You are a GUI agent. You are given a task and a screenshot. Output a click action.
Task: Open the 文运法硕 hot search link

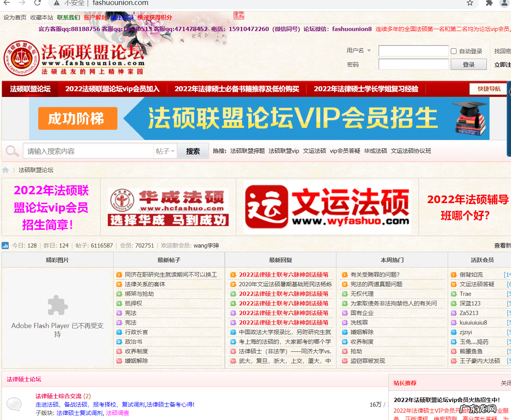pyautogui.click(x=315, y=151)
